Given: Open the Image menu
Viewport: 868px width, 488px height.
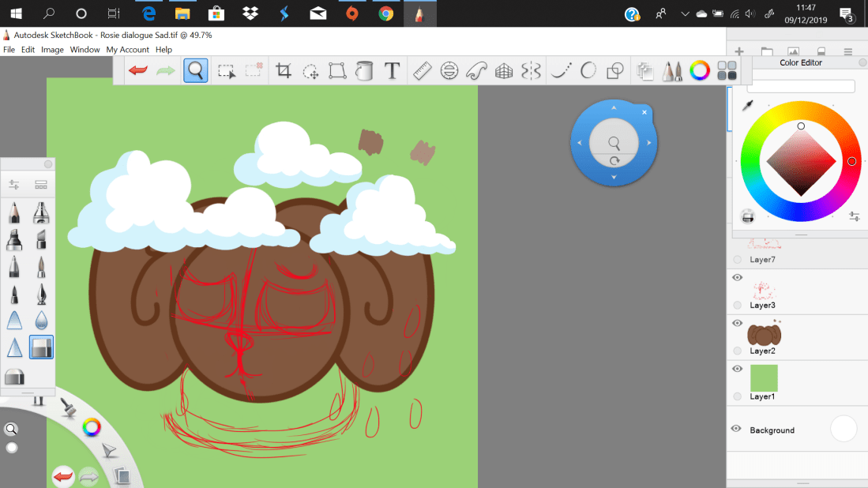Looking at the screenshot, I should pos(52,49).
